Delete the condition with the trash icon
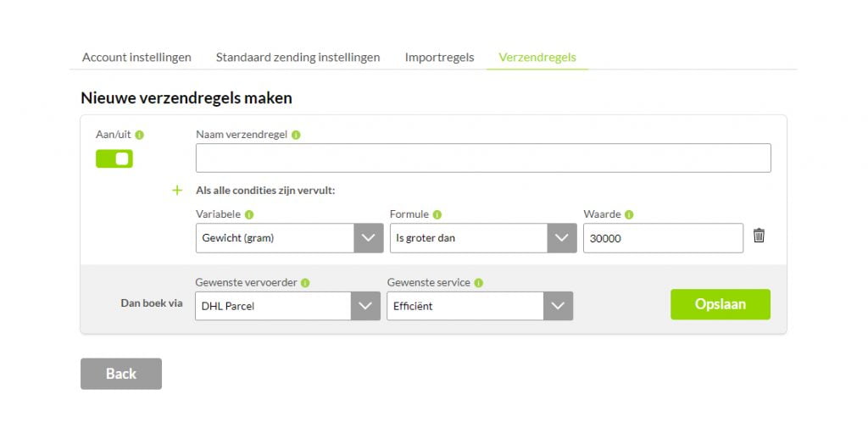The width and height of the screenshot is (868, 444). pos(759,236)
